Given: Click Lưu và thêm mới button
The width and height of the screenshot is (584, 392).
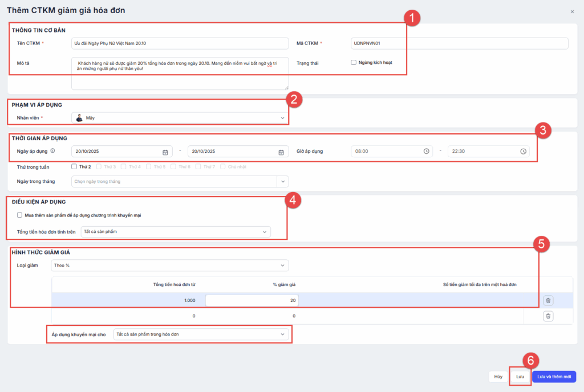Looking at the screenshot, I should click(554, 377).
